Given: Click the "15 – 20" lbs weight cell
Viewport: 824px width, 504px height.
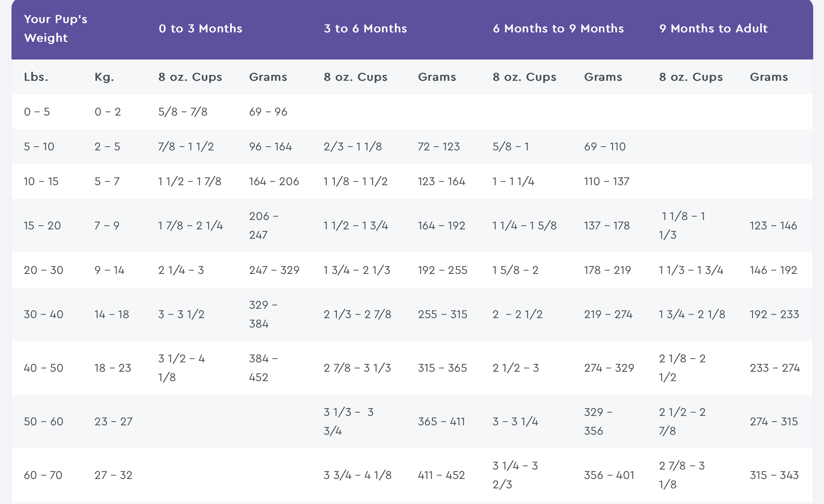Looking at the screenshot, I should tap(42, 226).
